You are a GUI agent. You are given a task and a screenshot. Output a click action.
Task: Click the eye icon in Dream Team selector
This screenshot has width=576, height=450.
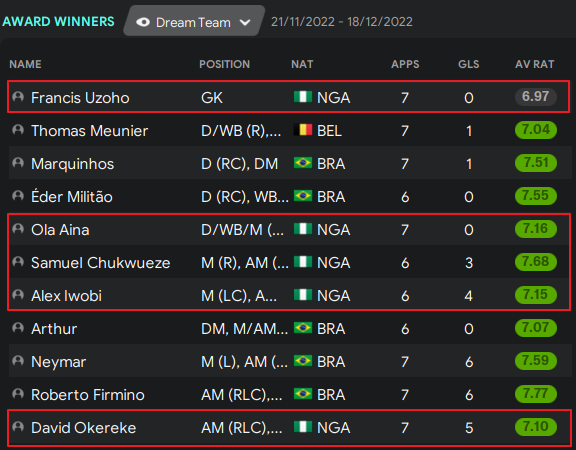tap(143, 22)
